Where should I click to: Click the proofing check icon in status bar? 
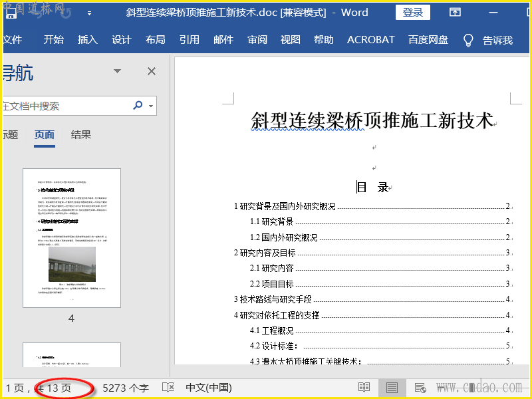[x=169, y=387]
